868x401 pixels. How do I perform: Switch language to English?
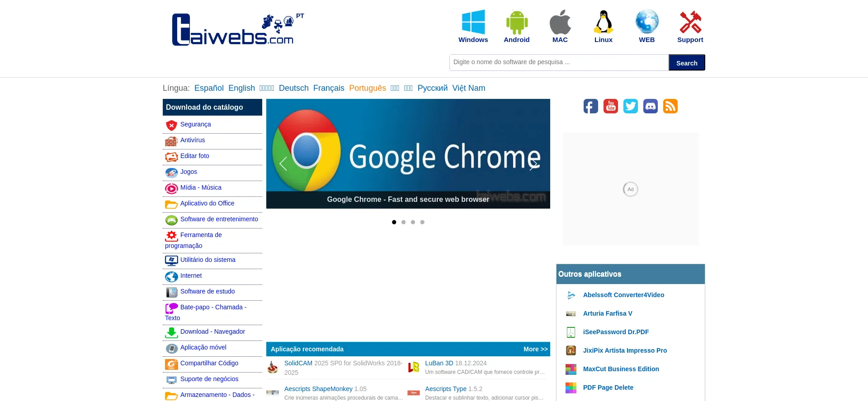click(x=241, y=88)
